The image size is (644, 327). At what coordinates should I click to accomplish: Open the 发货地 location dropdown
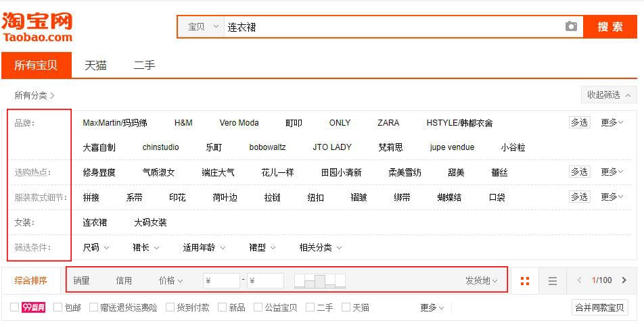[481, 280]
